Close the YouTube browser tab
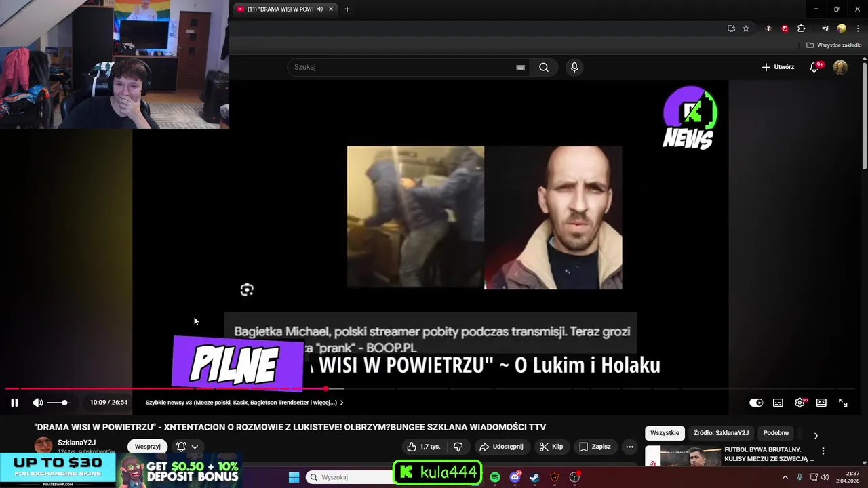The width and height of the screenshot is (868, 488). (x=331, y=9)
